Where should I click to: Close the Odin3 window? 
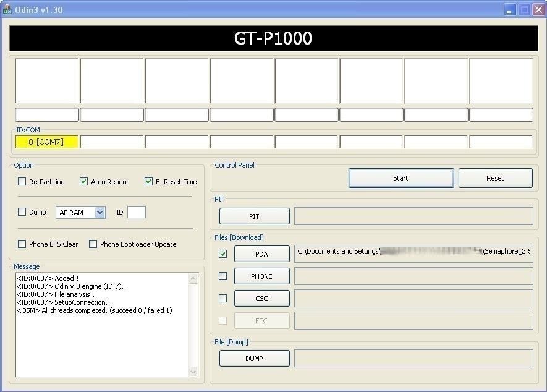(539, 10)
